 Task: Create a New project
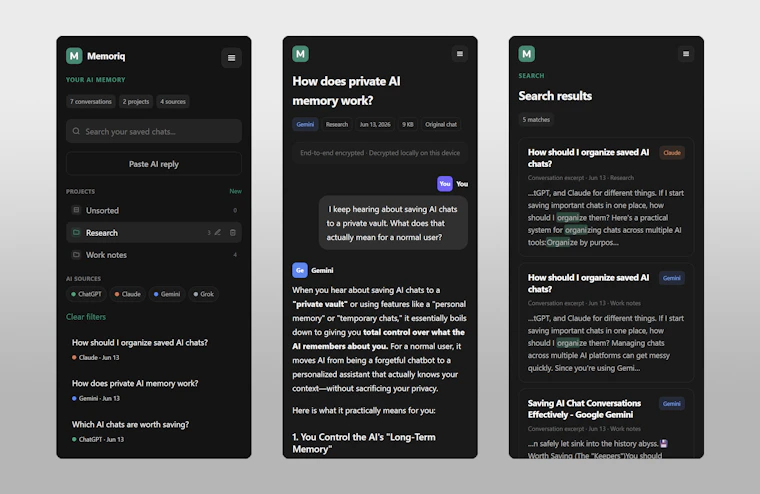(x=236, y=191)
